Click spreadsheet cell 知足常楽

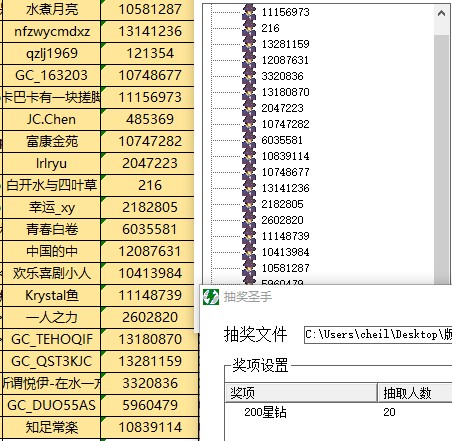click(x=51, y=427)
